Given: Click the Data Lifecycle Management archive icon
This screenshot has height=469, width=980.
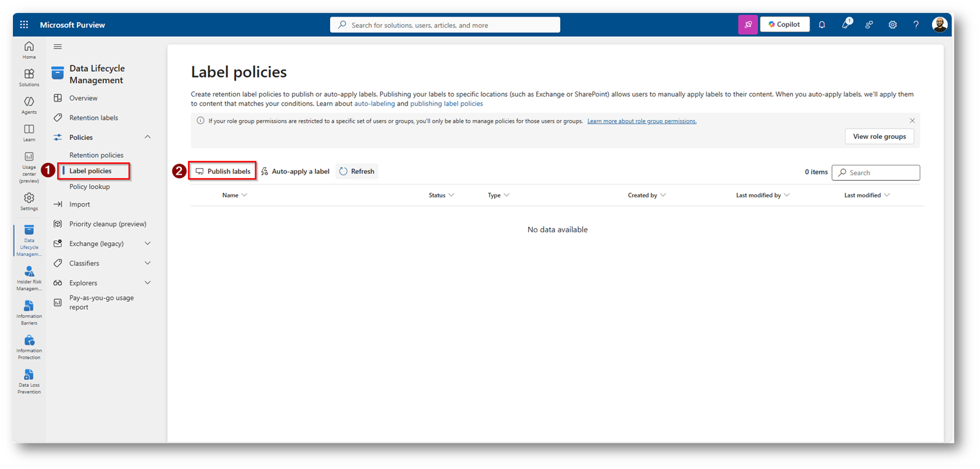Looking at the screenshot, I should point(58,73).
